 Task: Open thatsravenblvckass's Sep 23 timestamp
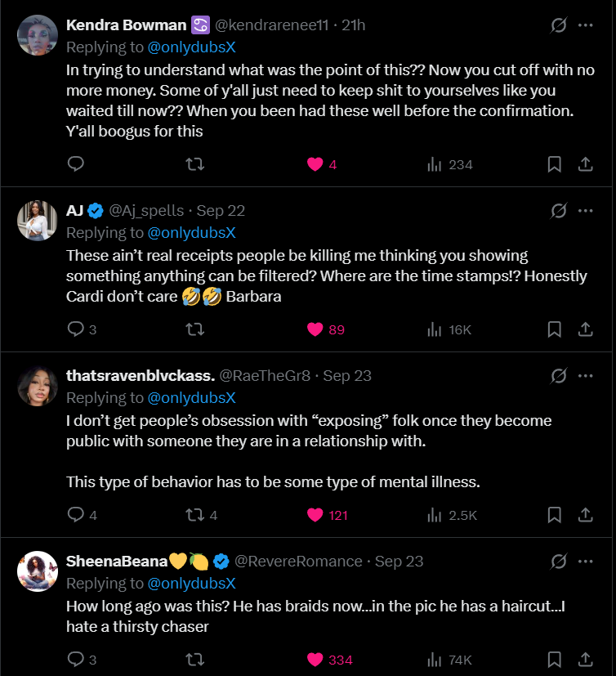click(347, 375)
